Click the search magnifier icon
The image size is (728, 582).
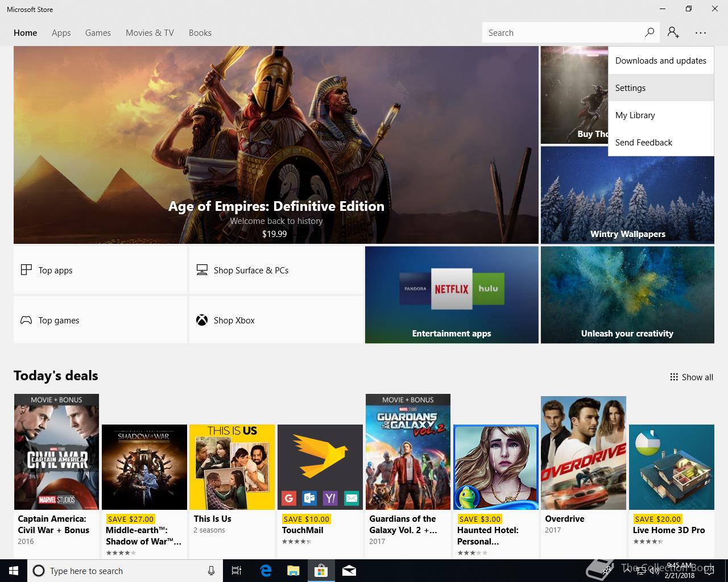pos(649,32)
